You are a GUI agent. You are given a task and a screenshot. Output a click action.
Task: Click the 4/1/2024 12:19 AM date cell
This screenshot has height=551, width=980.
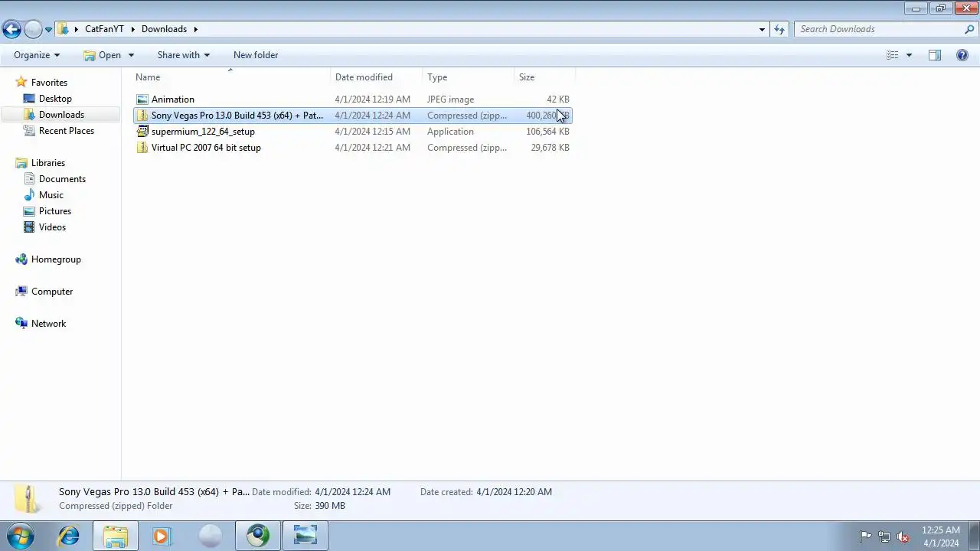click(x=372, y=99)
